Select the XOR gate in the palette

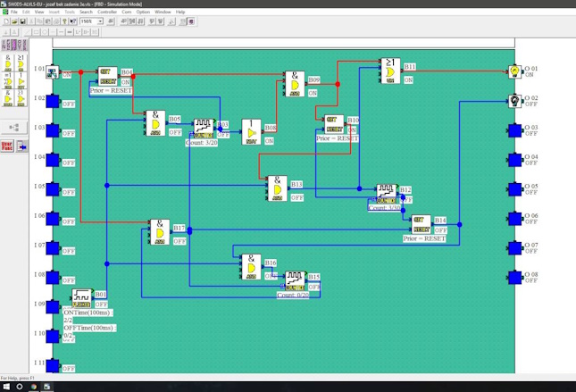[x=8, y=80]
